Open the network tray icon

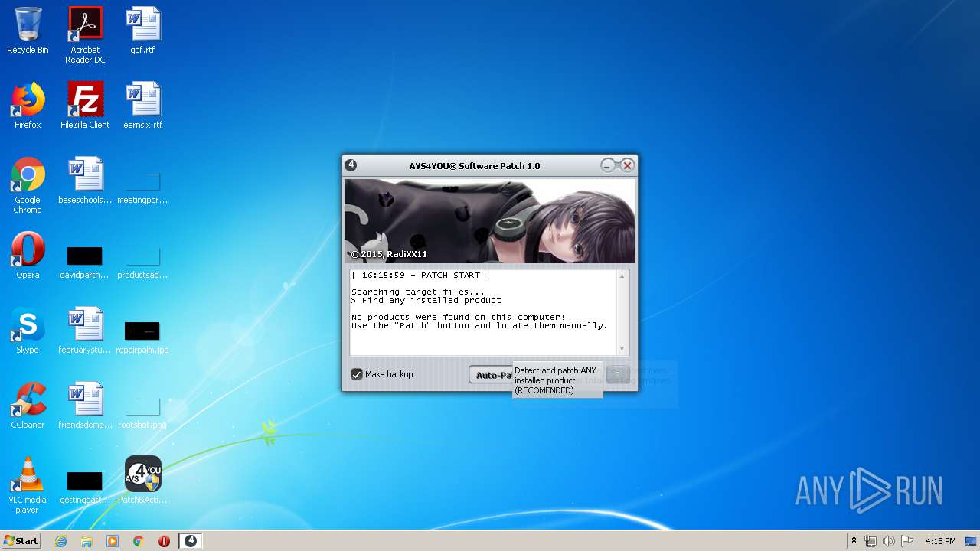click(871, 541)
